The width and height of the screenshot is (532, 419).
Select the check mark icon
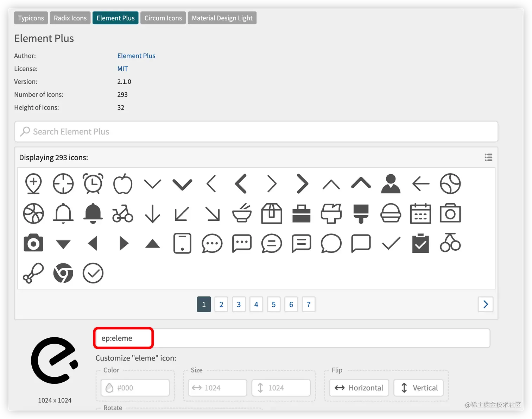391,243
